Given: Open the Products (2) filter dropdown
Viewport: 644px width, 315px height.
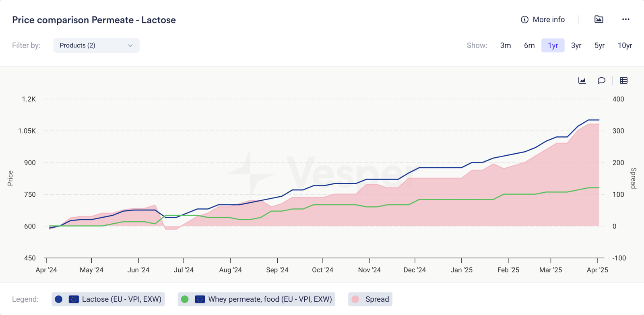Looking at the screenshot, I should 96,45.
